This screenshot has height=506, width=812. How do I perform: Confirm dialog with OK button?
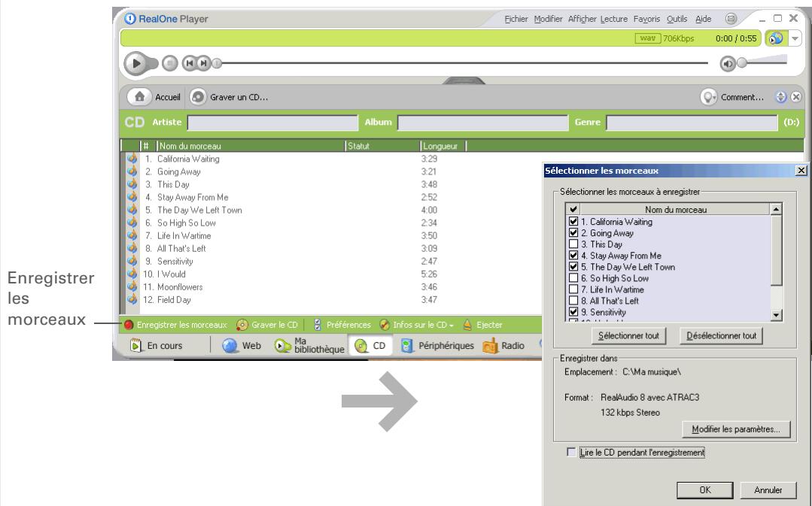point(705,490)
